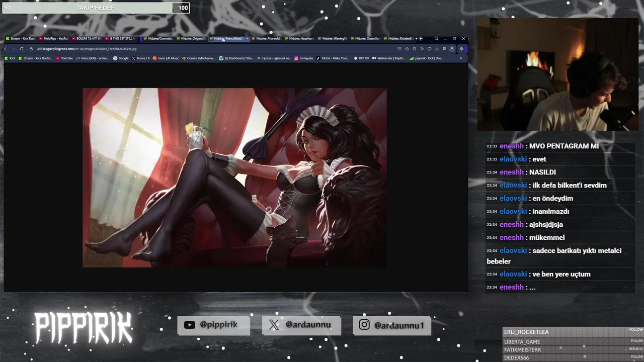Switch to Nidalee_Original skin tab

coord(191,39)
